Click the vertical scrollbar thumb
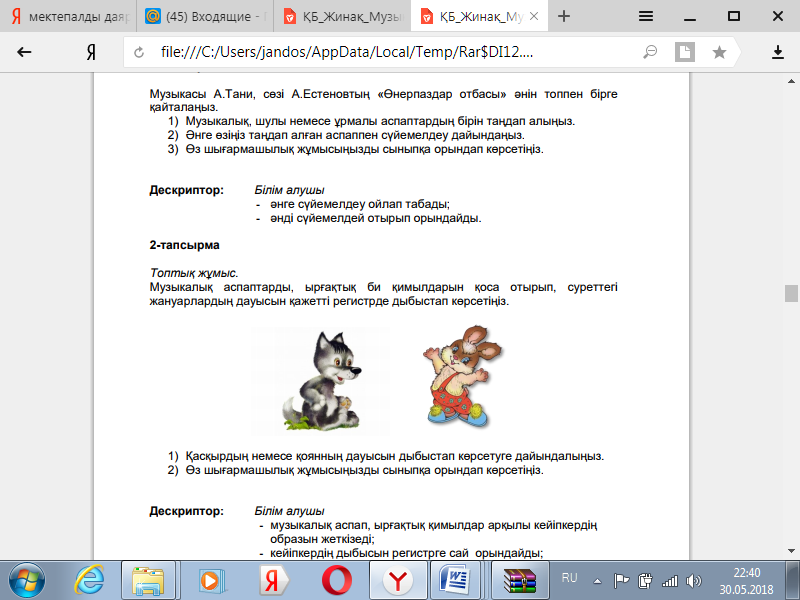 [x=791, y=293]
